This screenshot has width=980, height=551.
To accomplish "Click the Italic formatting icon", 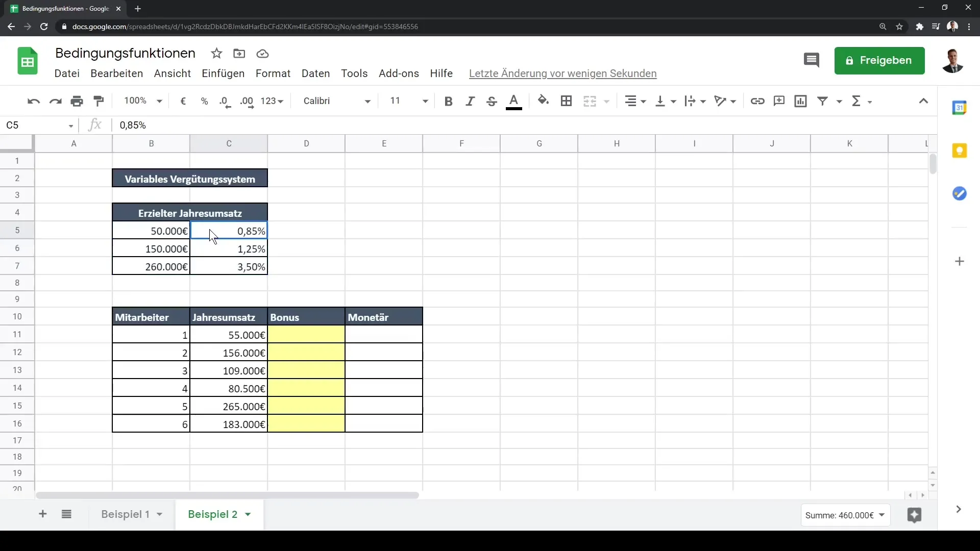I will pyautogui.click(x=470, y=101).
